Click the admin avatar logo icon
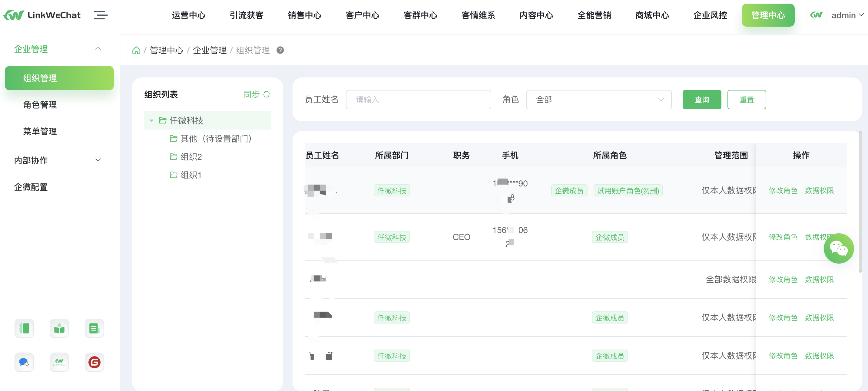This screenshot has width=868, height=391. point(816,15)
